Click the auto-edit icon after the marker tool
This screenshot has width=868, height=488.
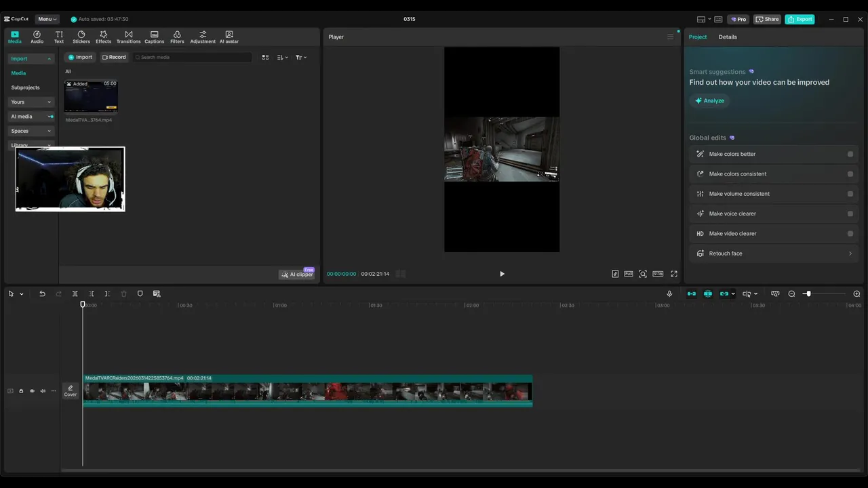157,293
